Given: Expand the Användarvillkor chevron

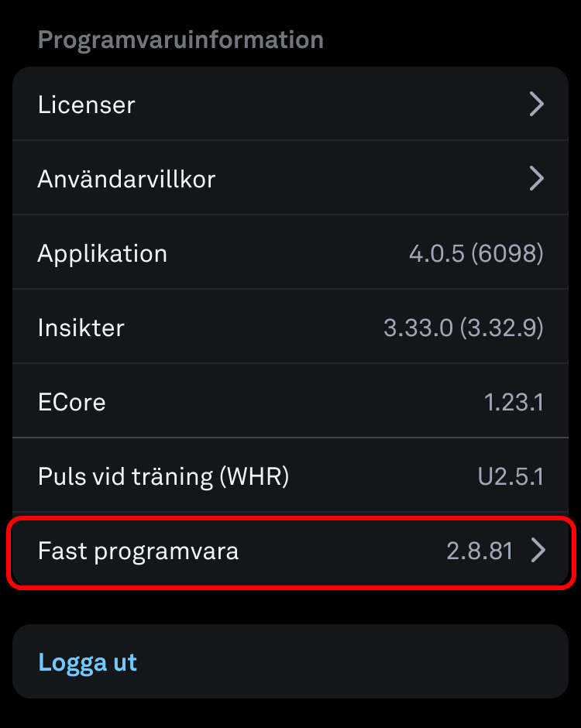Looking at the screenshot, I should click(536, 179).
